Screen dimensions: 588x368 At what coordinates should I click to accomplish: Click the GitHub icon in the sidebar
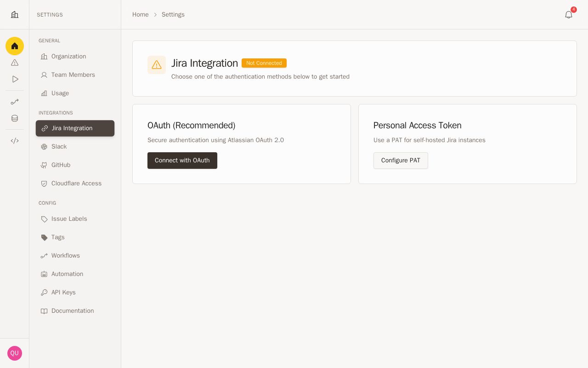click(44, 165)
